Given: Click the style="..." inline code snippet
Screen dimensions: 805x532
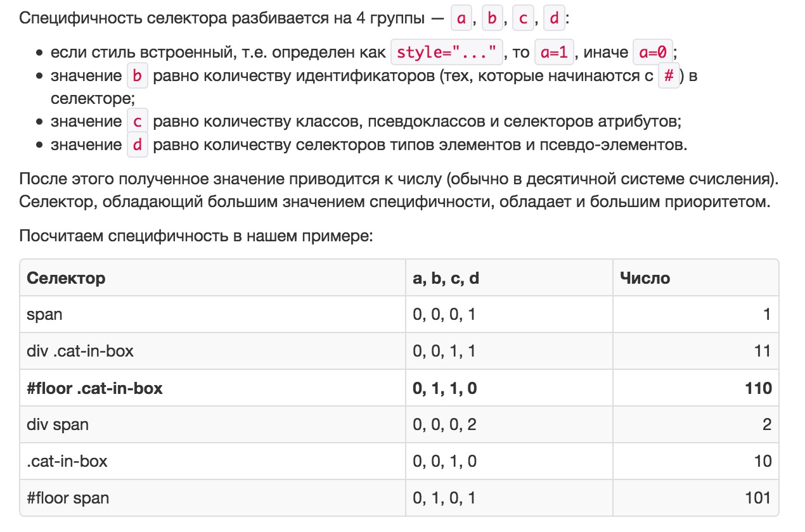Looking at the screenshot, I should point(447,53).
